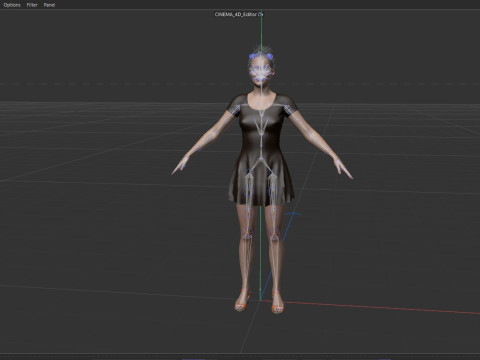Open the Options menu
This screenshot has width=480, height=360.
[x=12, y=5]
